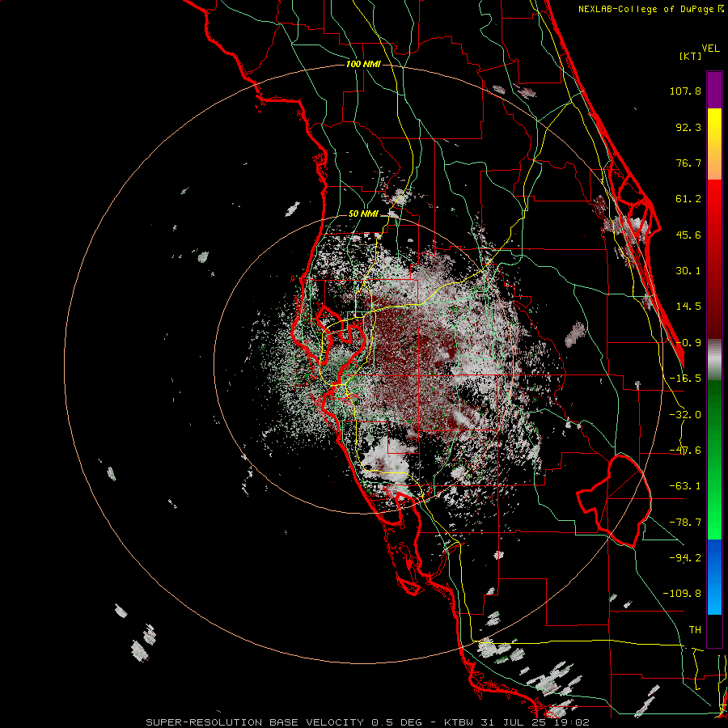Click the 100 NMI range ring label
Viewport: 728px width, 728px height.
tap(363, 64)
